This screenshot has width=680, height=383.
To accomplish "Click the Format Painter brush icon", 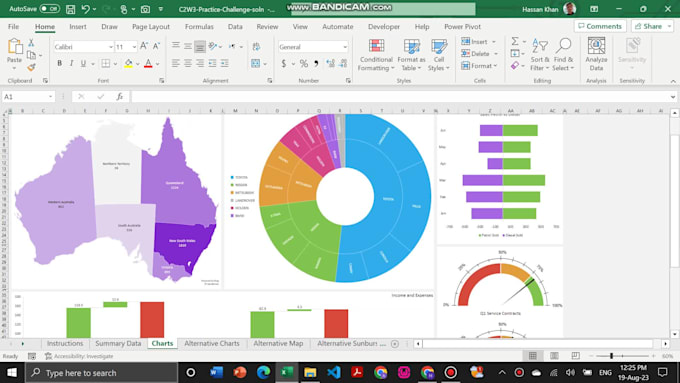I will (x=31, y=67).
